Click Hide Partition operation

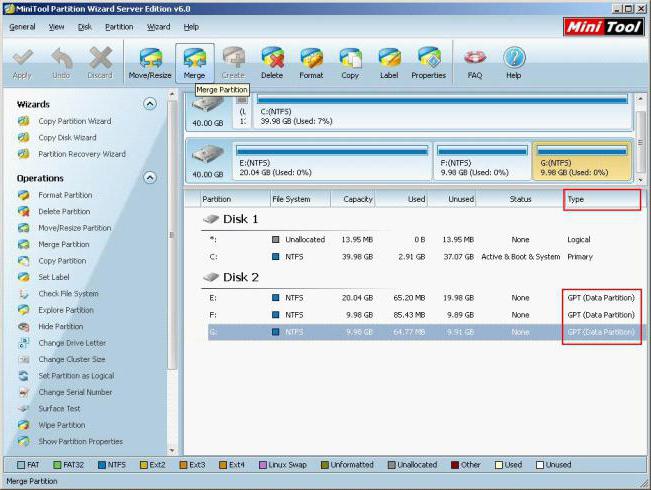coord(61,326)
